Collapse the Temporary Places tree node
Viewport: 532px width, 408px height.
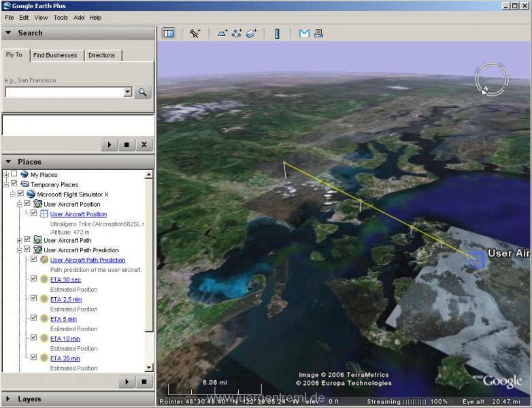[x=6, y=184]
